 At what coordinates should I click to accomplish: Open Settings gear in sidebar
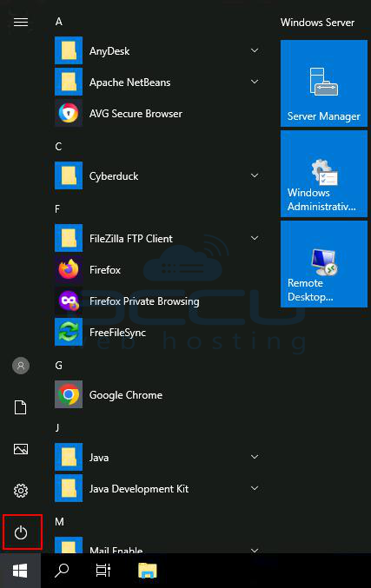(x=21, y=491)
